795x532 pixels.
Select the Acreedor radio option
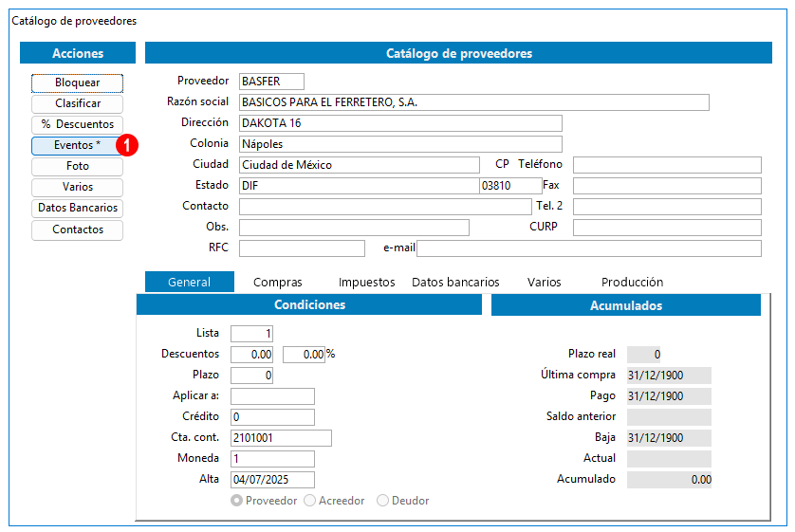pyautogui.click(x=310, y=501)
